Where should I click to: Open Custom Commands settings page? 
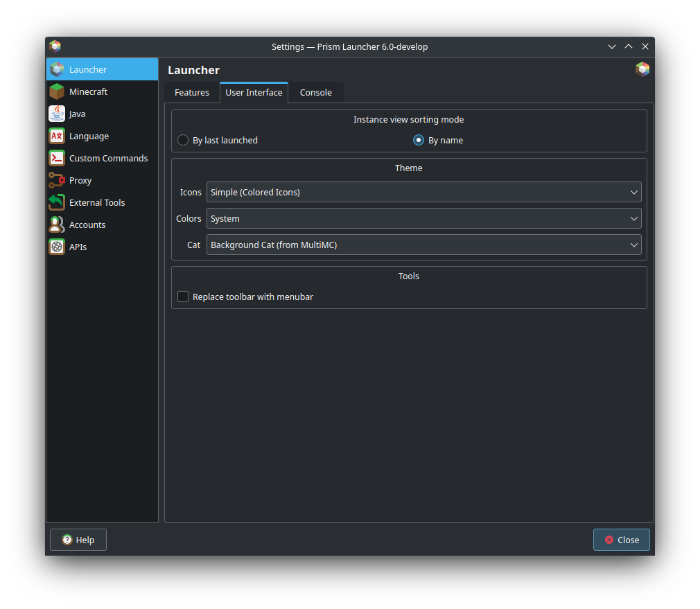103,158
